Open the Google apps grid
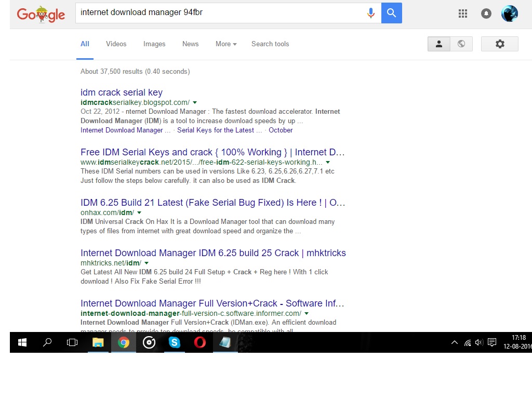The height and width of the screenshot is (399, 532). point(462,13)
